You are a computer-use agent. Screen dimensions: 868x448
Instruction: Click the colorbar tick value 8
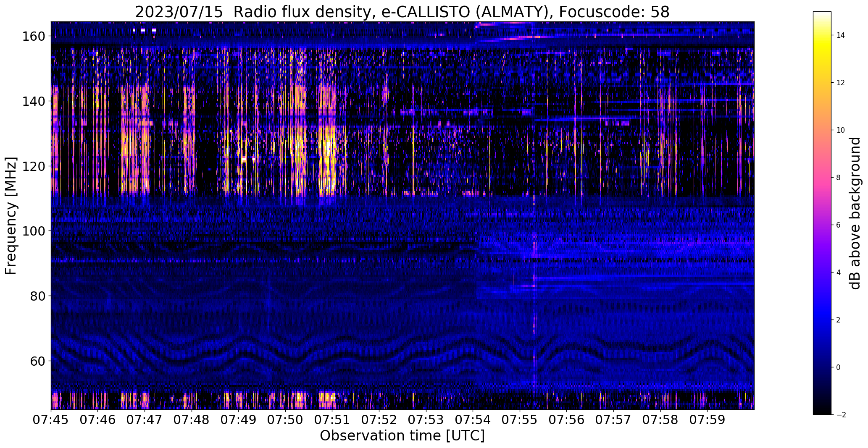tap(839, 178)
